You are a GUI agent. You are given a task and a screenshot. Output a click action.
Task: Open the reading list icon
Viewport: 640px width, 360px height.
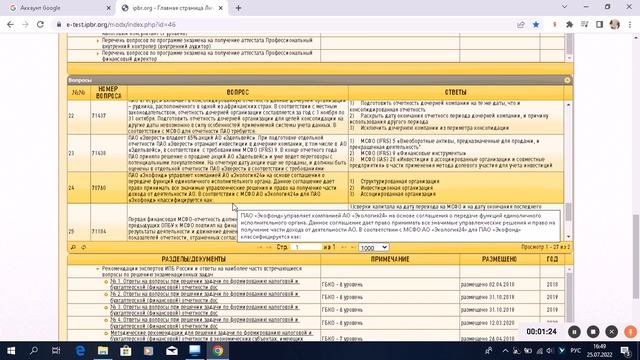[x=584, y=24]
